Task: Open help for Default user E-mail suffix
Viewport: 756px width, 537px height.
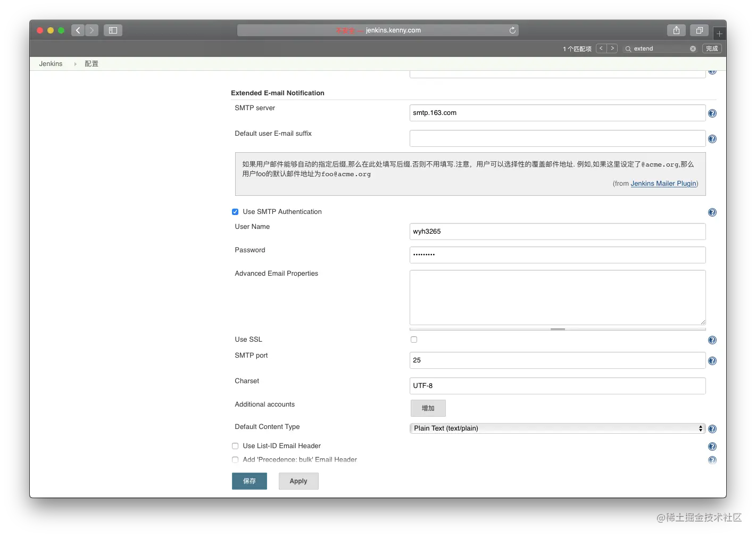Action: pyautogui.click(x=712, y=139)
